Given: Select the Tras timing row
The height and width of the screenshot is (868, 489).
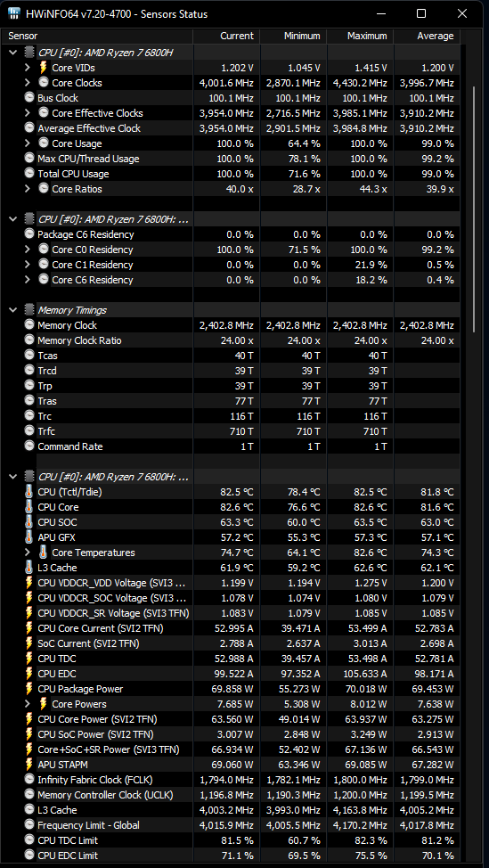Looking at the screenshot, I should (232, 401).
